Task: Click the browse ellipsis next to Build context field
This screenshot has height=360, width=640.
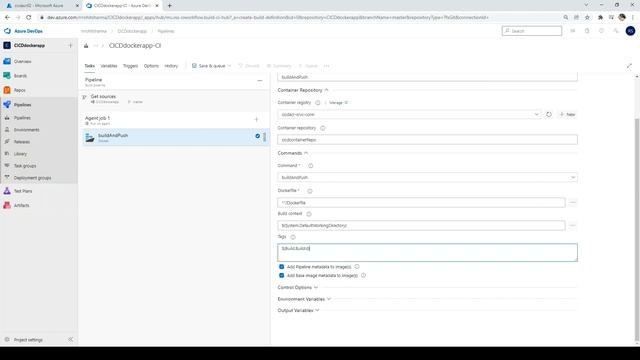Action: coord(573,225)
